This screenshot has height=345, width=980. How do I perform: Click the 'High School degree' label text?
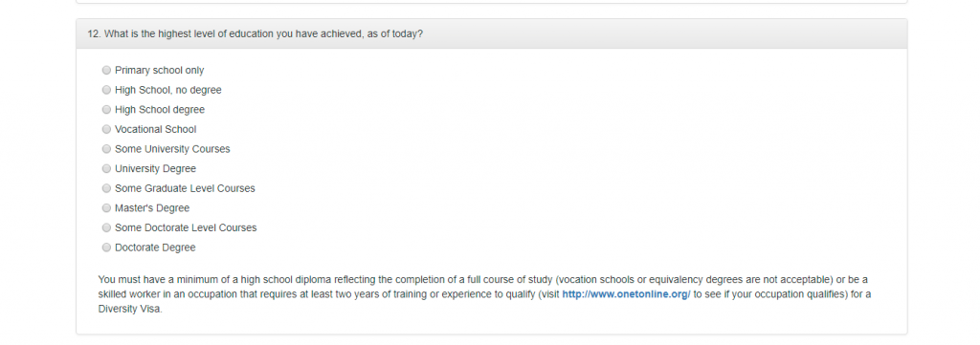click(160, 110)
